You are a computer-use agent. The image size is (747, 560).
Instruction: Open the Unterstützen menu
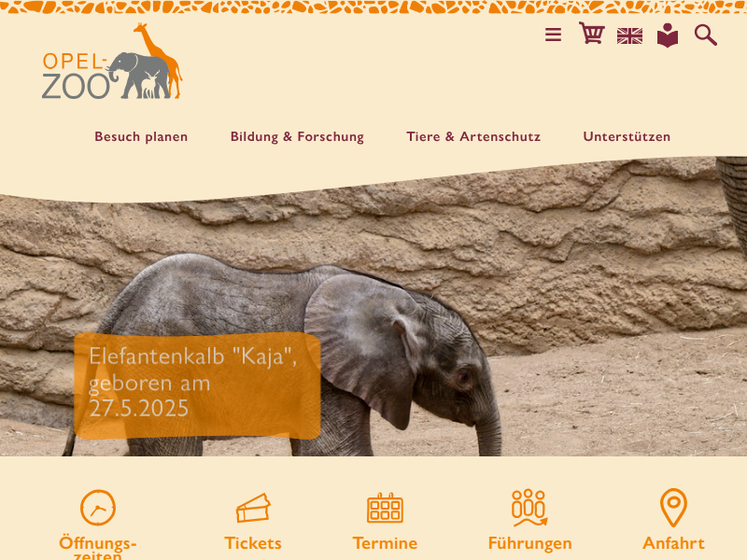(627, 136)
